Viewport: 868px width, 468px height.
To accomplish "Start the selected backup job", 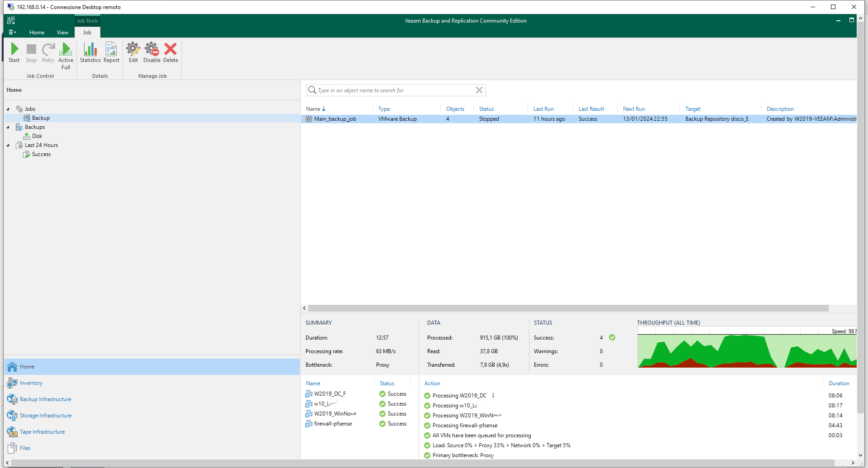I will click(14, 53).
